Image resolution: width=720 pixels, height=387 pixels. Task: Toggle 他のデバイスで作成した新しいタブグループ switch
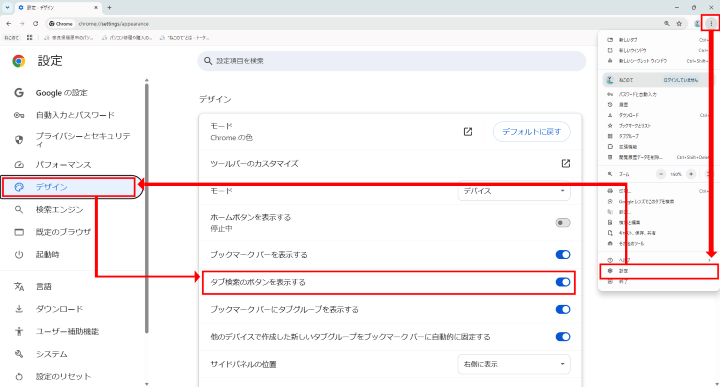563,337
